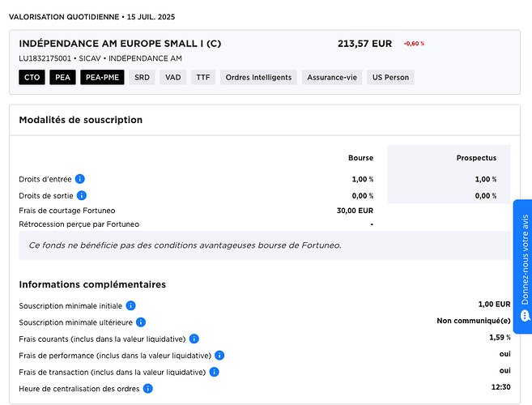Click the ISIN line LU1832175001

click(100, 58)
